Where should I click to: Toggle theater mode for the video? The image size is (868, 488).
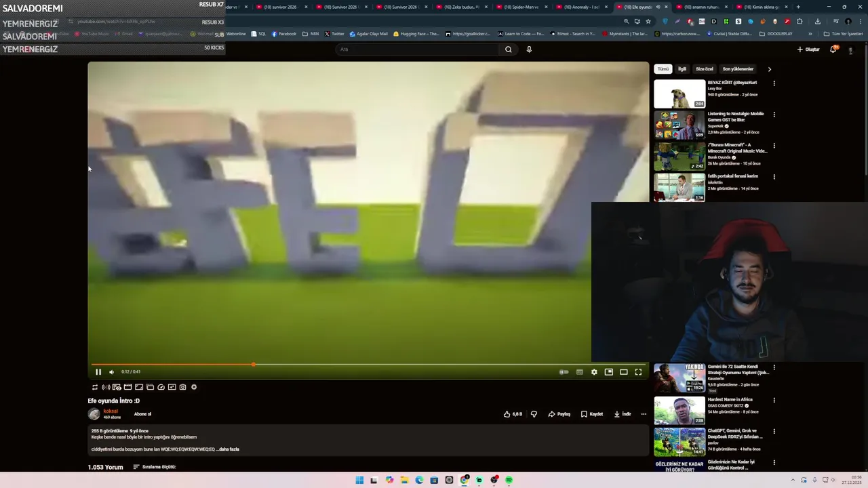pos(624,372)
